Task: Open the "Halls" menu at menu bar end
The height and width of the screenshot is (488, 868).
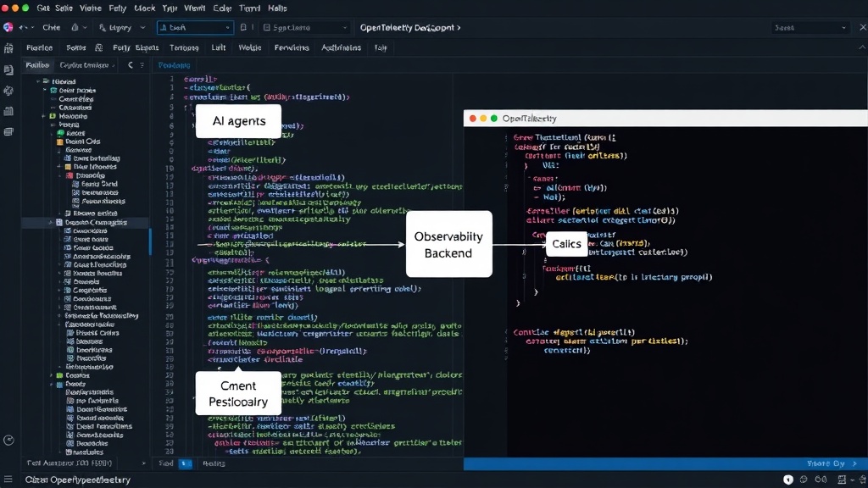Action: point(277,8)
